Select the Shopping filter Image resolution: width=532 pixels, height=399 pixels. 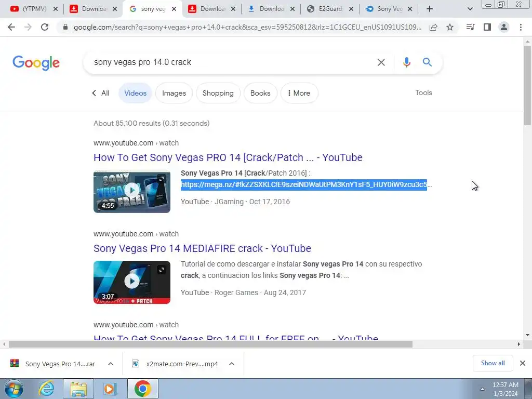[218, 93]
